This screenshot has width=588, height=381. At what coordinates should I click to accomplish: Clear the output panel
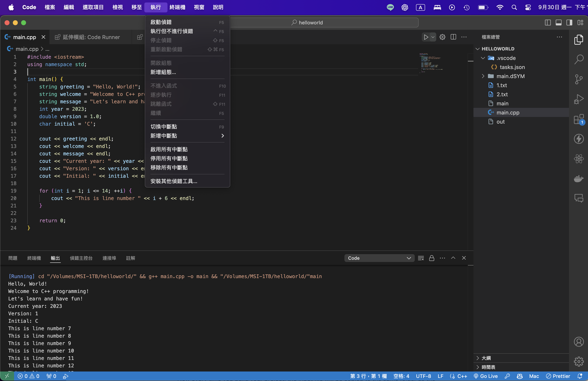(421, 258)
